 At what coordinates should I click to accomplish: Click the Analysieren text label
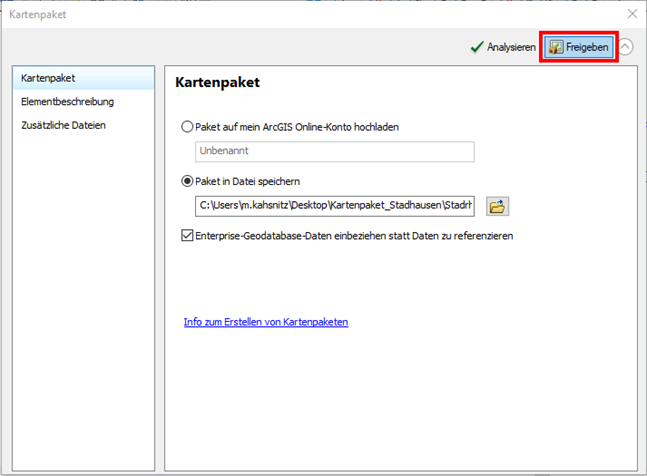click(510, 47)
